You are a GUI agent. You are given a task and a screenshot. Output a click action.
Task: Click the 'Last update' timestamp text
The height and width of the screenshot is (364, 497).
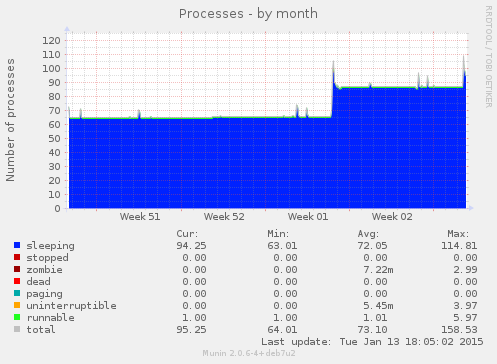pos(372,342)
